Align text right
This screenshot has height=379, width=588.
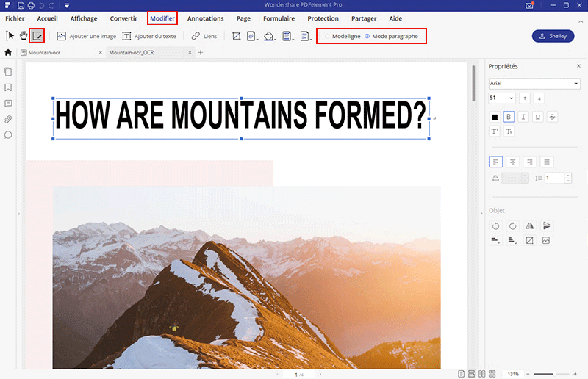pos(529,162)
